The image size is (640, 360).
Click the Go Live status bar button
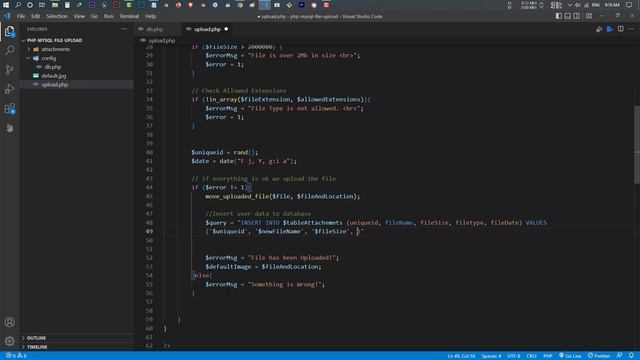pos(570,356)
